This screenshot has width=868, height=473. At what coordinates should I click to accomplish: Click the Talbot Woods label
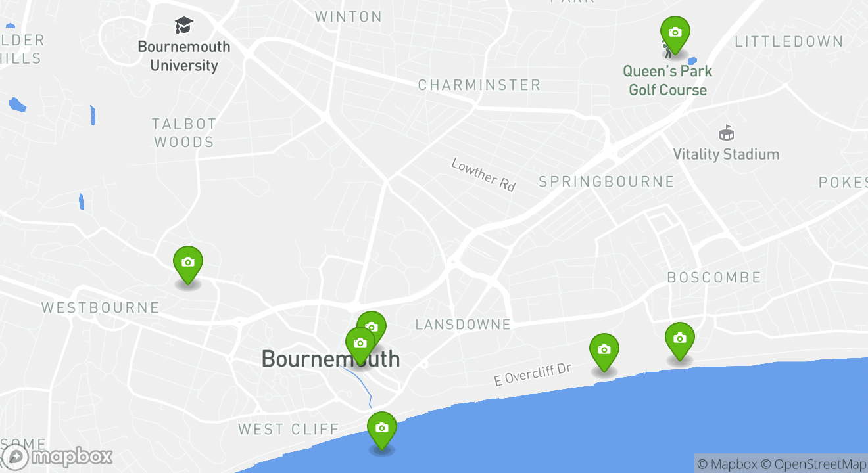(x=183, y=133)
